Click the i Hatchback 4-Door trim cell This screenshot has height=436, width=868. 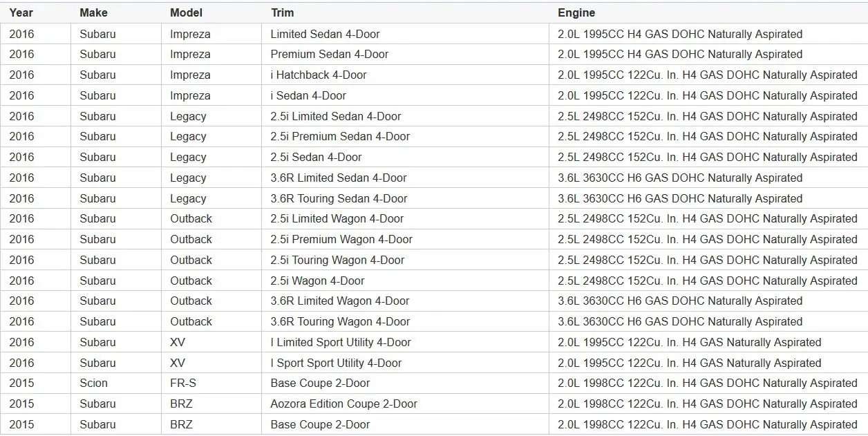(x=405, y=75)
